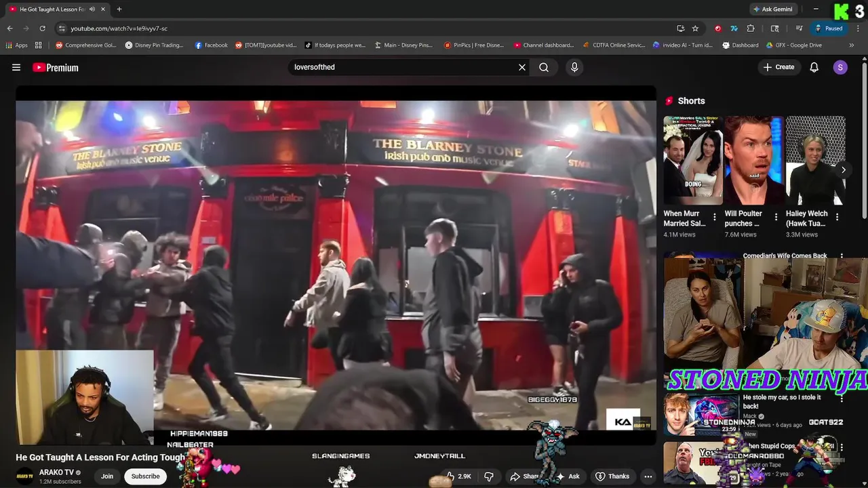Show next Shorts with the arrow
The height and width of the screenshot is (488, 868).
click(x=843, y=170)
